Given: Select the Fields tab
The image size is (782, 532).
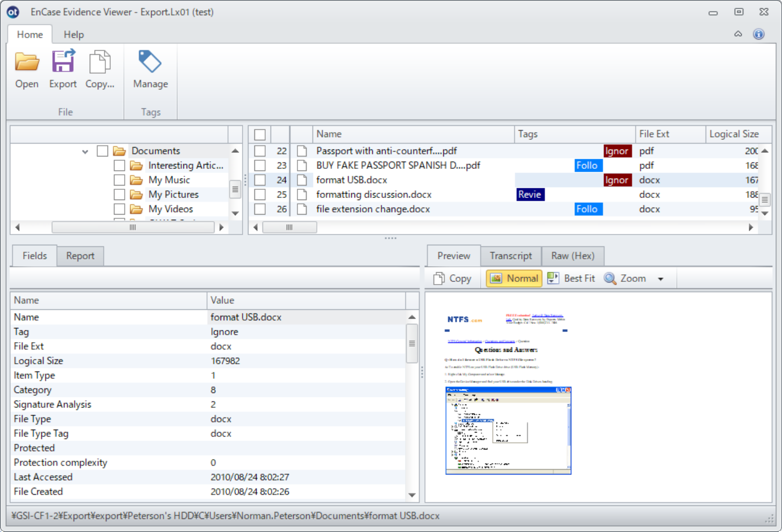Looking at the screenshot, I should 34,256.
